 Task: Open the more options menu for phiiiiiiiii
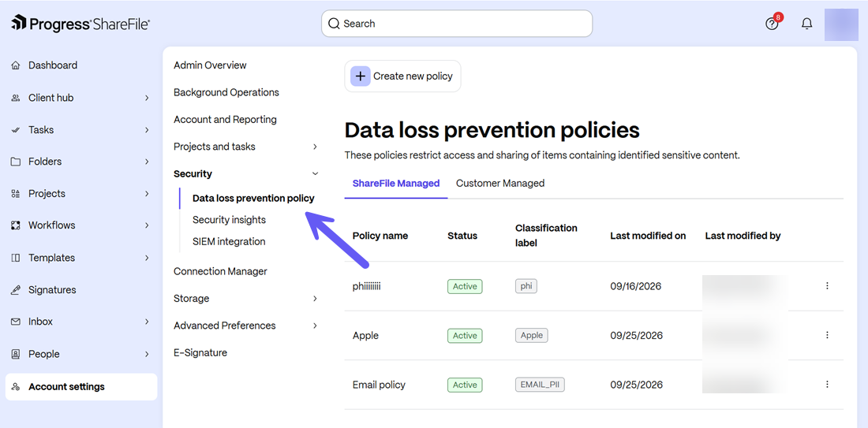pyautogui.click(x=827, y=286)
